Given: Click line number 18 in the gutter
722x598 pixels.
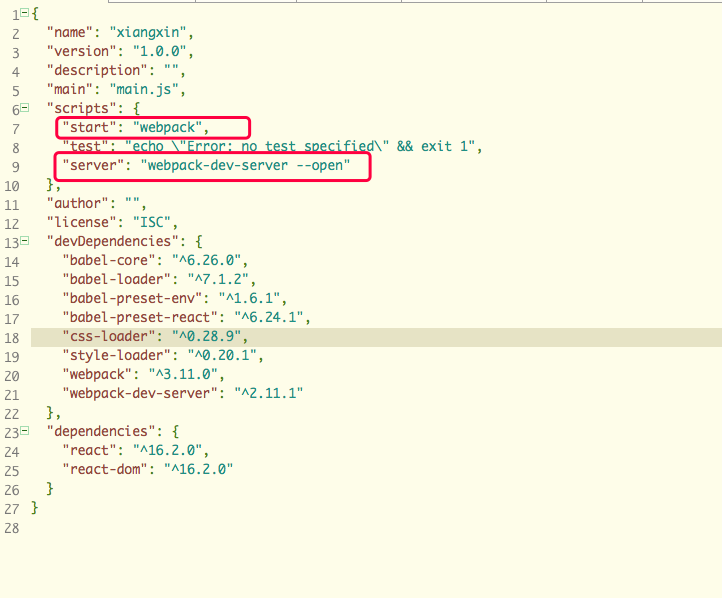Looking at the screenshot, I should pos(12,338).
